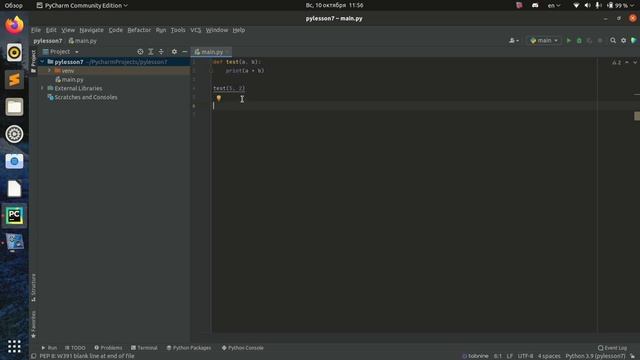This screenshot has width=640, height=360.
Task: Open the Python Console tool window
Action: [x=242, y=348]
